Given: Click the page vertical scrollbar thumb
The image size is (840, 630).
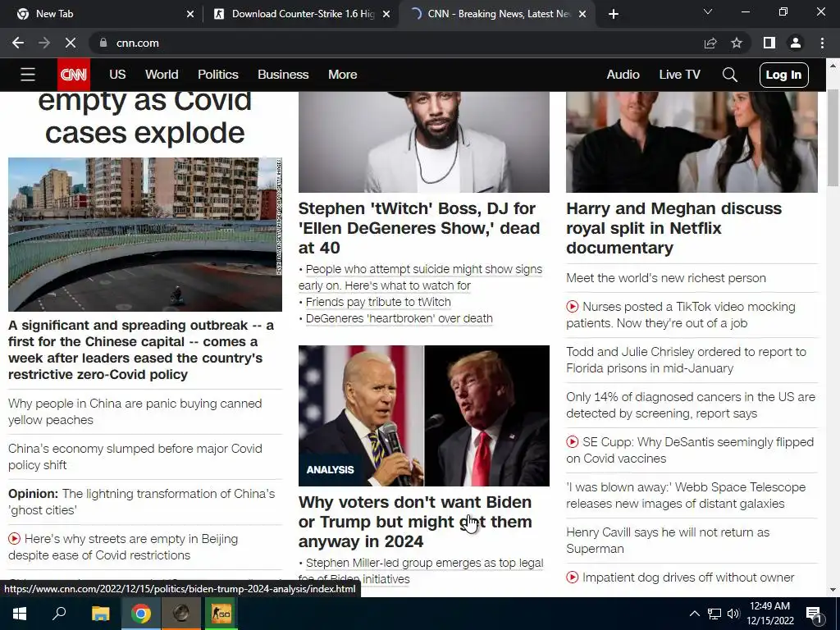Looking at the screenshot, I should pos(833,138).
